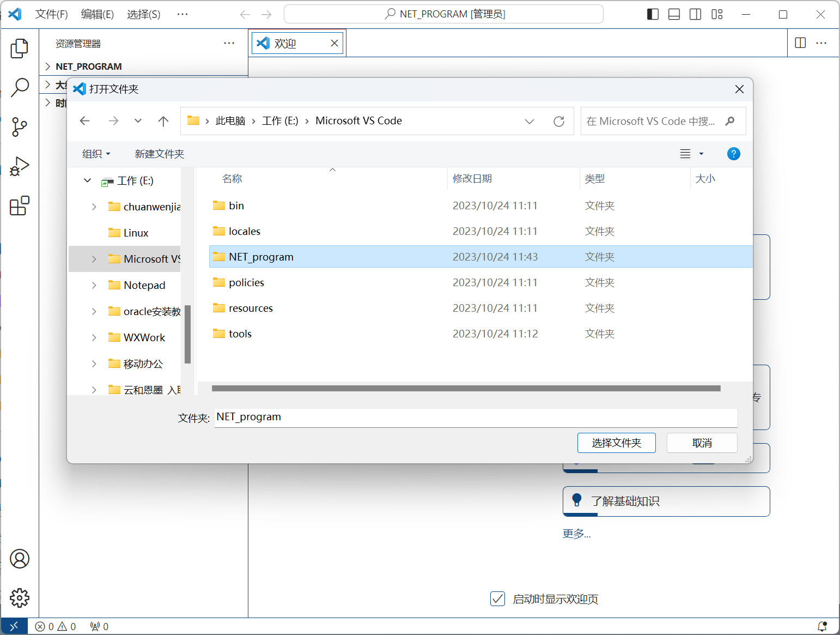This screenshot has width=840, height=635.
Task: Open the 编辑(E) menu
Action: click(x=97, y=14)
